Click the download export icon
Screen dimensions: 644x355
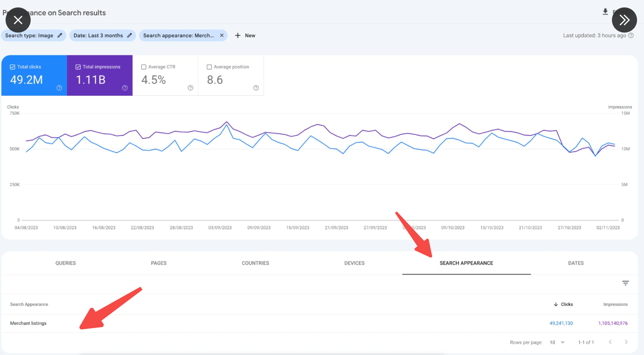tap(605, 12)
